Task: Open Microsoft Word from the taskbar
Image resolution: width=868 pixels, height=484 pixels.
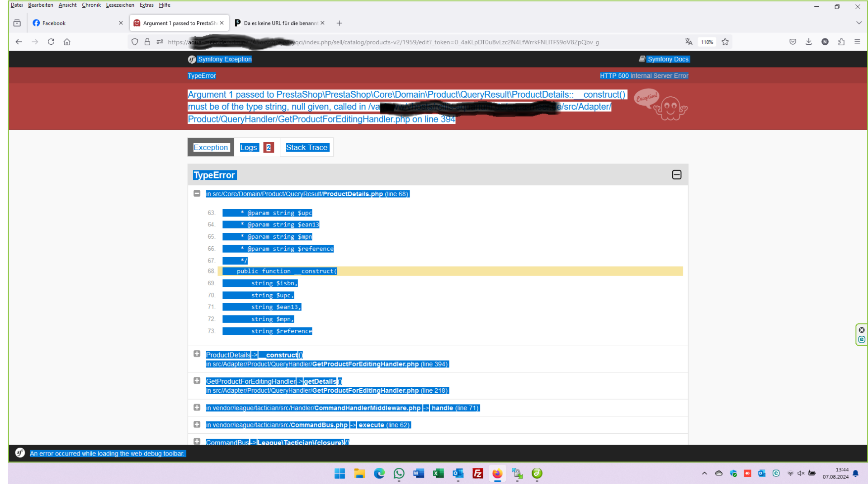Action: point(419,473)
